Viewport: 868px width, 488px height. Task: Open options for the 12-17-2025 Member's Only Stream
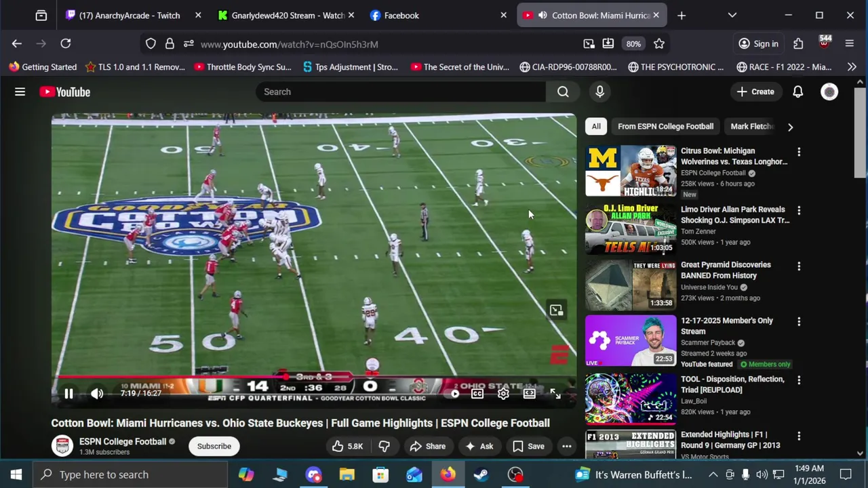[799, 322]
